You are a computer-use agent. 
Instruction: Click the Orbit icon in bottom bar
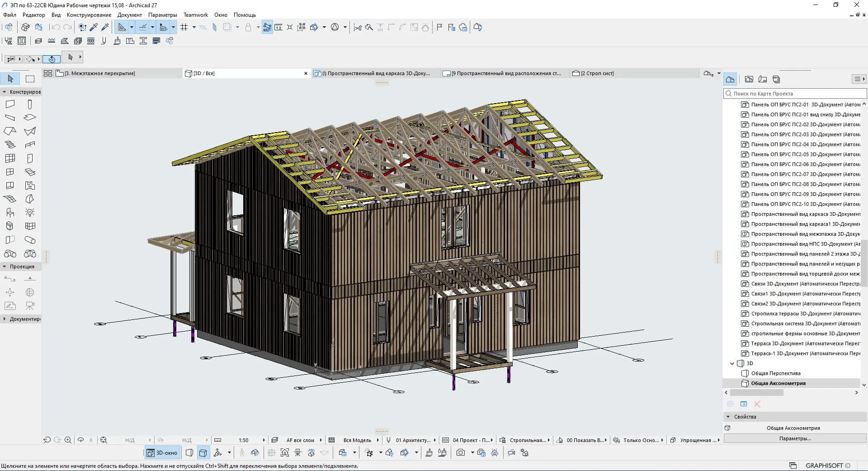[80, 440]
